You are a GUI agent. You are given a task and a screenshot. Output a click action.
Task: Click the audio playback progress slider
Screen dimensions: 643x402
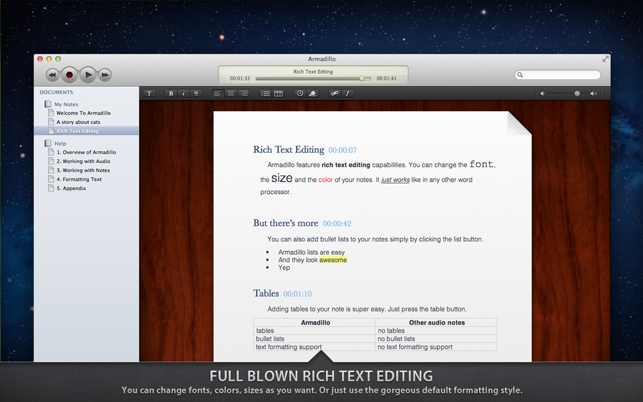pos(313,78)
